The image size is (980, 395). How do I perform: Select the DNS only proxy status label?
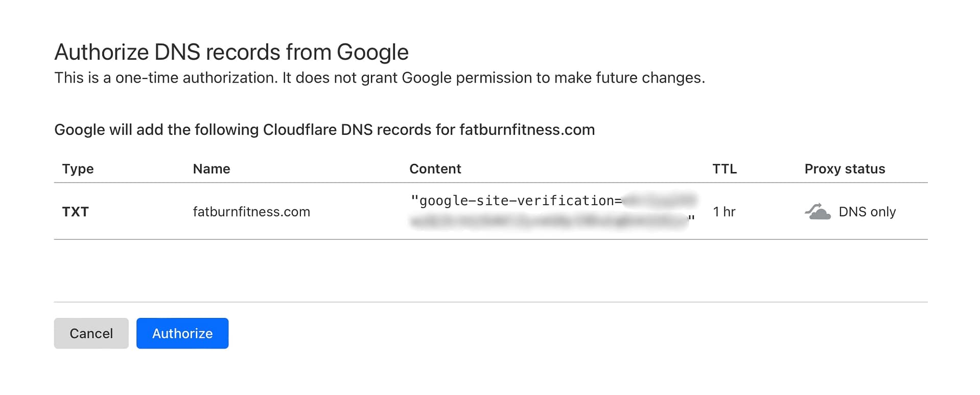pos(867,212)
